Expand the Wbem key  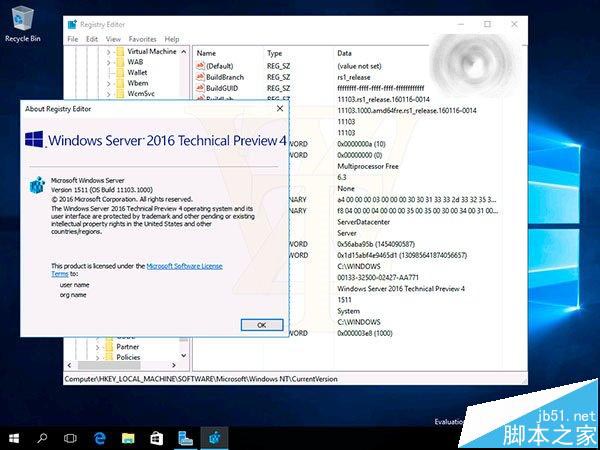[108, 83]
